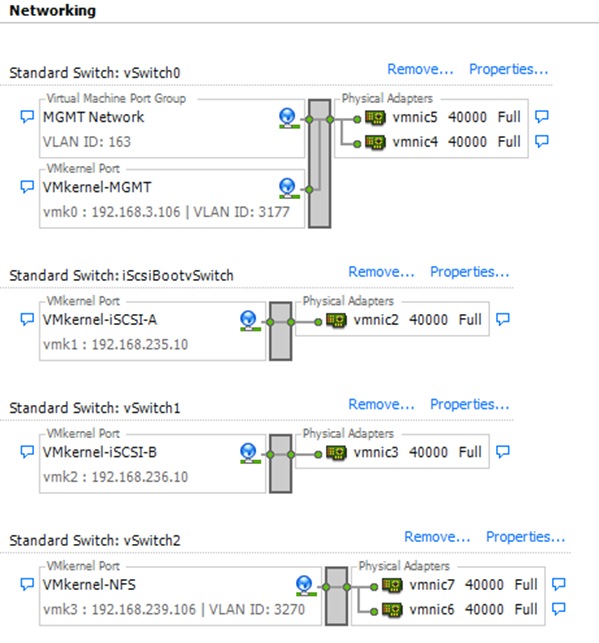Click the vmnic2 adapter card icon

pyautogui.click(x=336, y=320)
